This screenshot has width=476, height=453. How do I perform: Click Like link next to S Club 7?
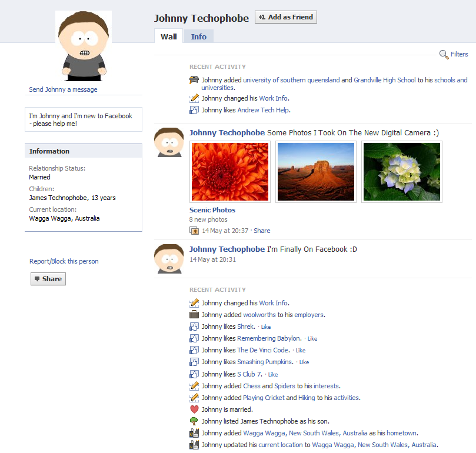[x=273, y=375]
